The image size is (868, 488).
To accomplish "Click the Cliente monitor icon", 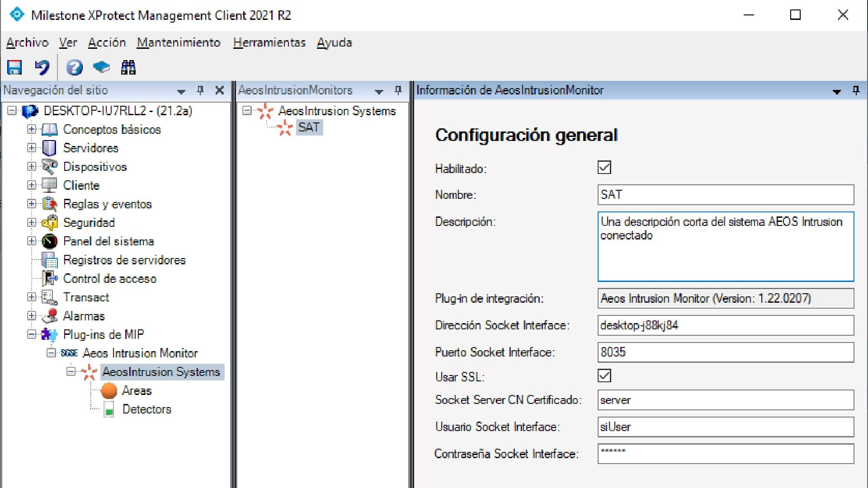I will [49, 185].
